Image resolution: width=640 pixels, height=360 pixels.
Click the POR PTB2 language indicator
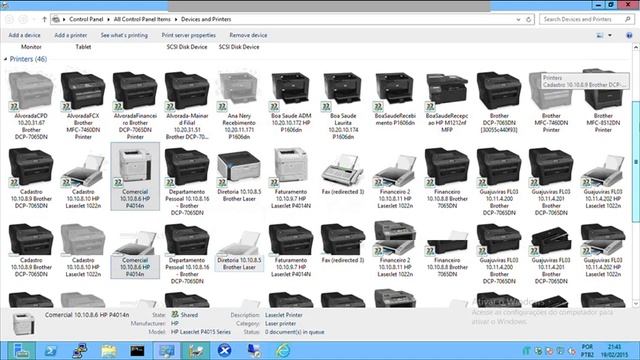click(587, 351)
